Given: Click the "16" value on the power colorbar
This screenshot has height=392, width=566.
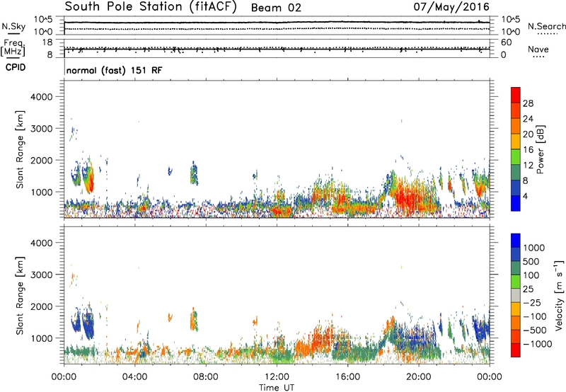Looking at the screenshot, I should coord(528,149).
